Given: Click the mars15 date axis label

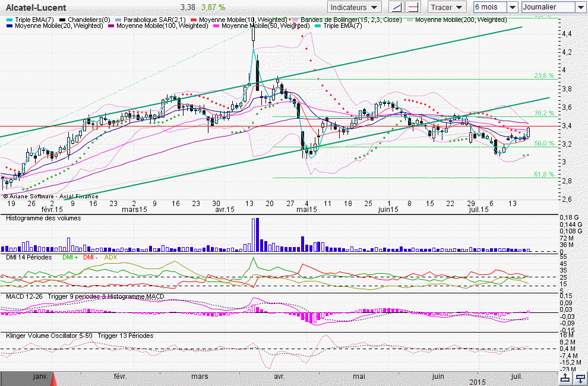Looking at the screenshot, I should click(x=135, y=210).
